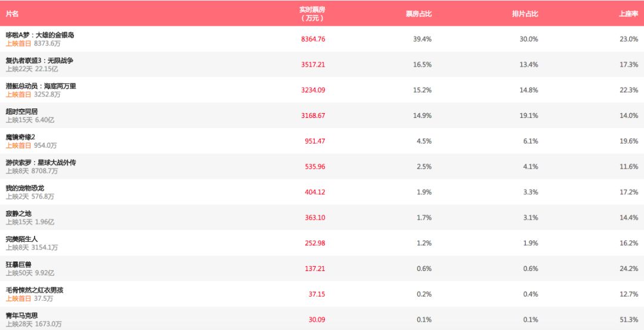
Task: Click the 魔镜奇缘2 movie title
Action: pyautogui.click(x=20, y=137)
